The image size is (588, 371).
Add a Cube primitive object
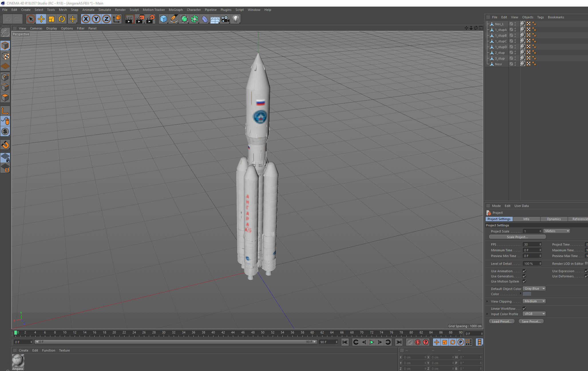click(163, 19)
